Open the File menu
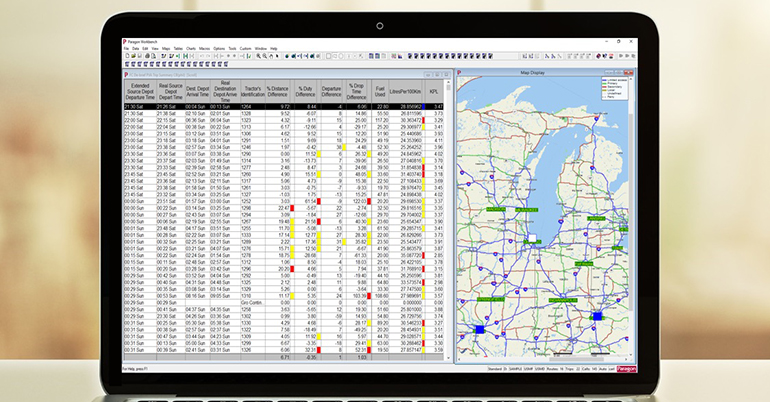770x402 pixels. (126, 47)
